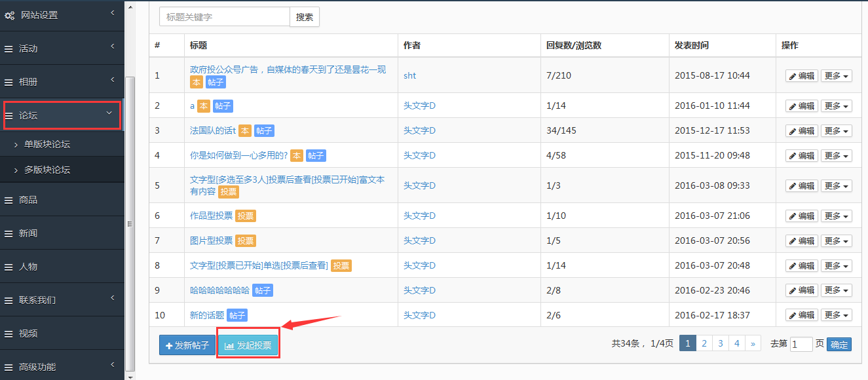This screenshot has height=380, width=868.
Task: Open 单版块论坛 submenu item
Action: [x=47, y=144]
